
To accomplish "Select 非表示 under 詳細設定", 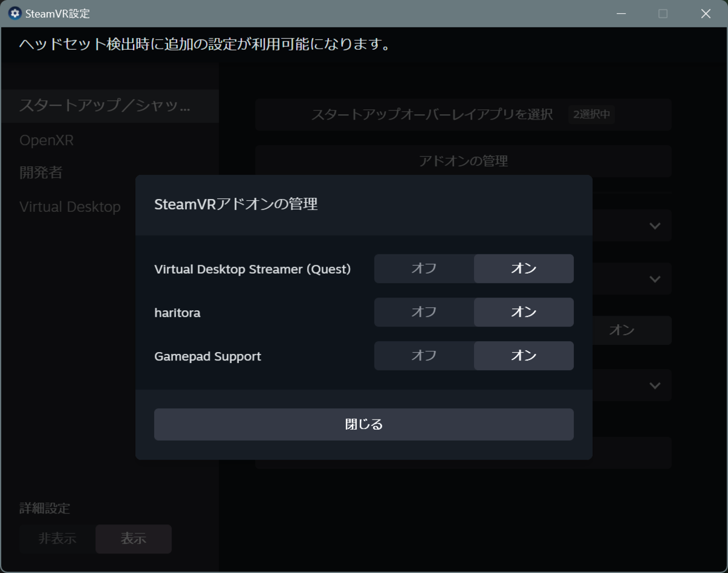I will click(x=58, y=538).
